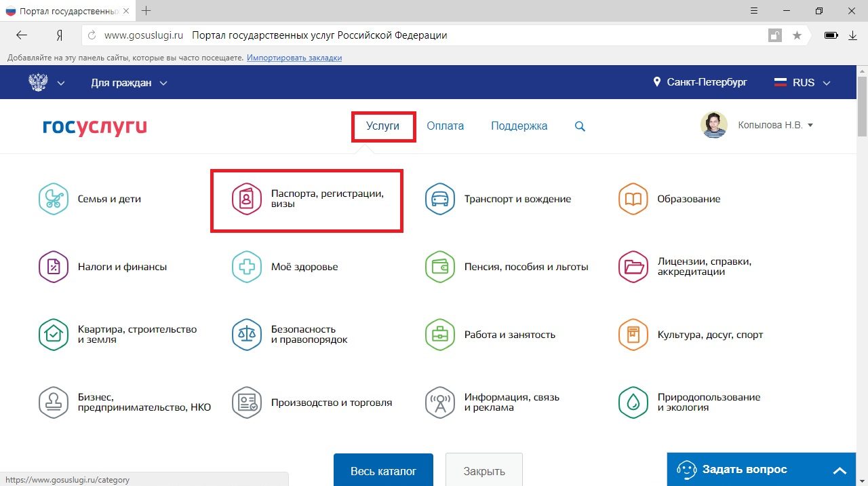Click the Russian coat of arms emblem
The image size is (868, 486).
(38, 82)
